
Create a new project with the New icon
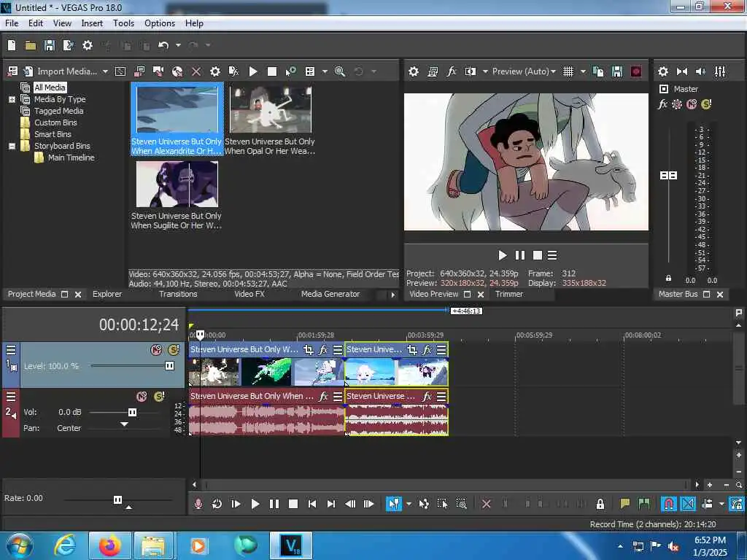(x=12, y=45)
